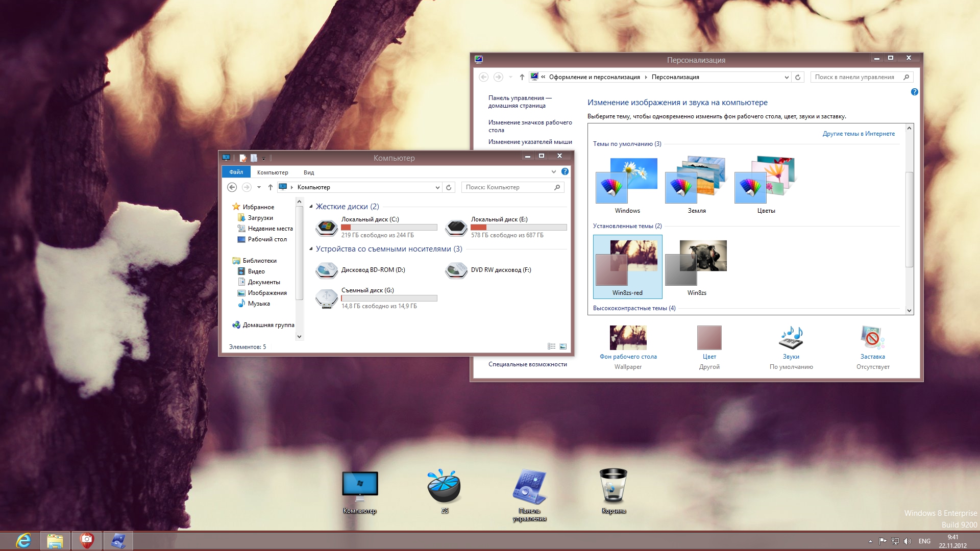Open the DVD RW drive (F:) icon

tap(456, 270)
